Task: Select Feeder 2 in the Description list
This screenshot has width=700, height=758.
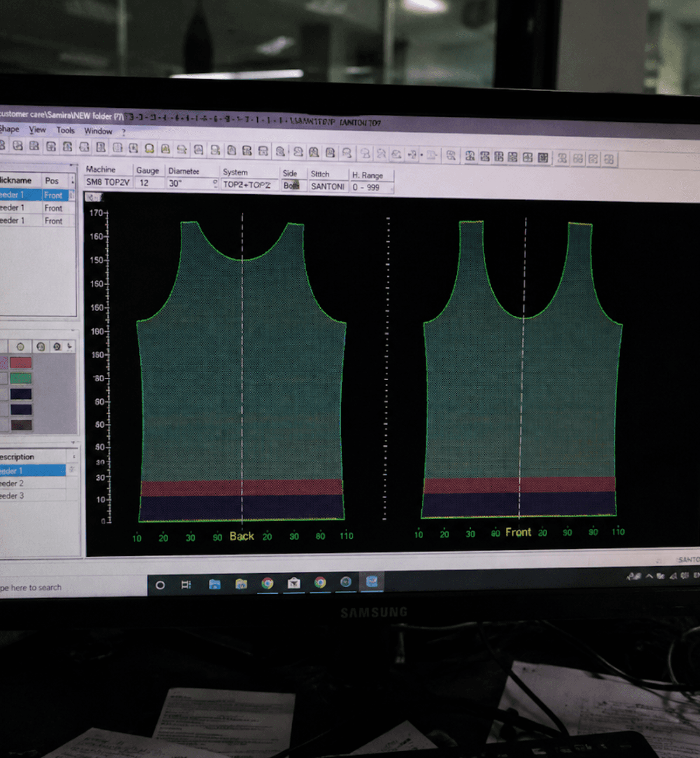Action: pos(33,483)
